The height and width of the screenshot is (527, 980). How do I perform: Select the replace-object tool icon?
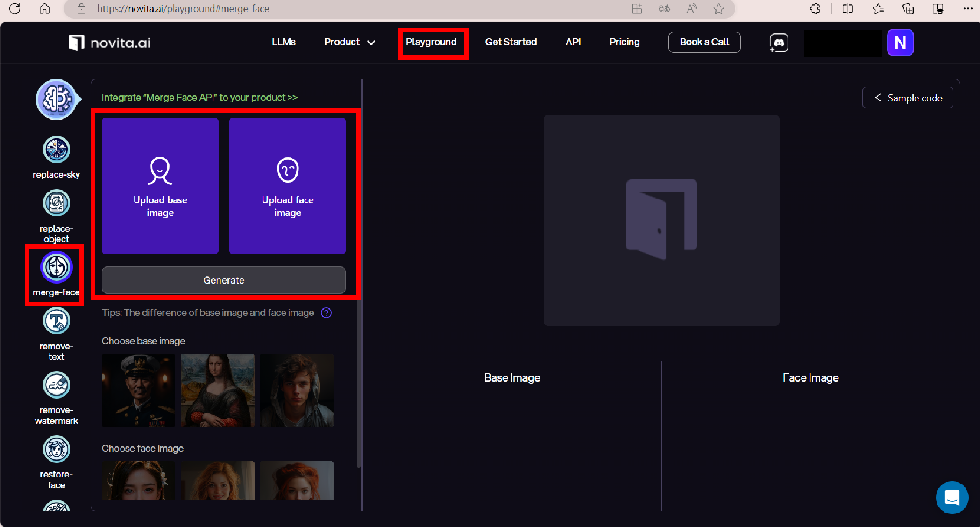(x=57, y=203)
